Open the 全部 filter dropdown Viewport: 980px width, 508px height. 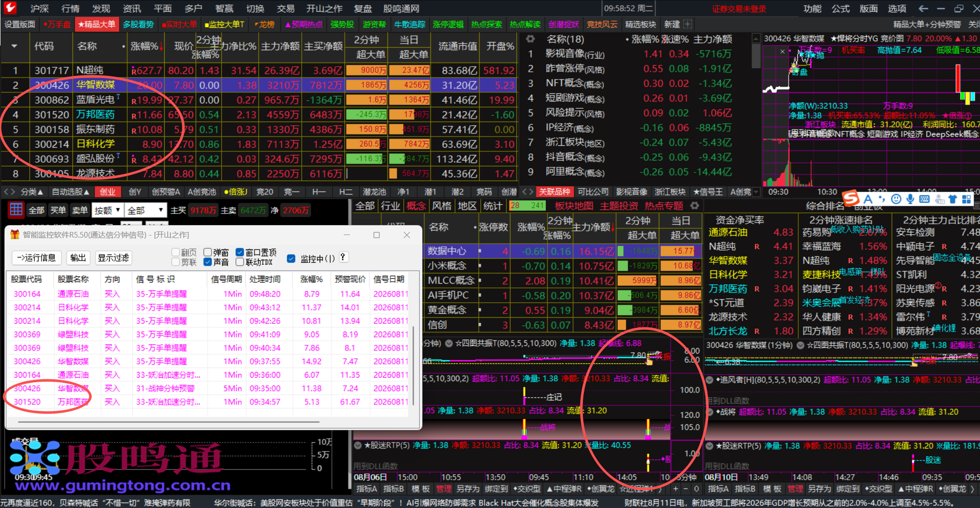pos(146,210)
